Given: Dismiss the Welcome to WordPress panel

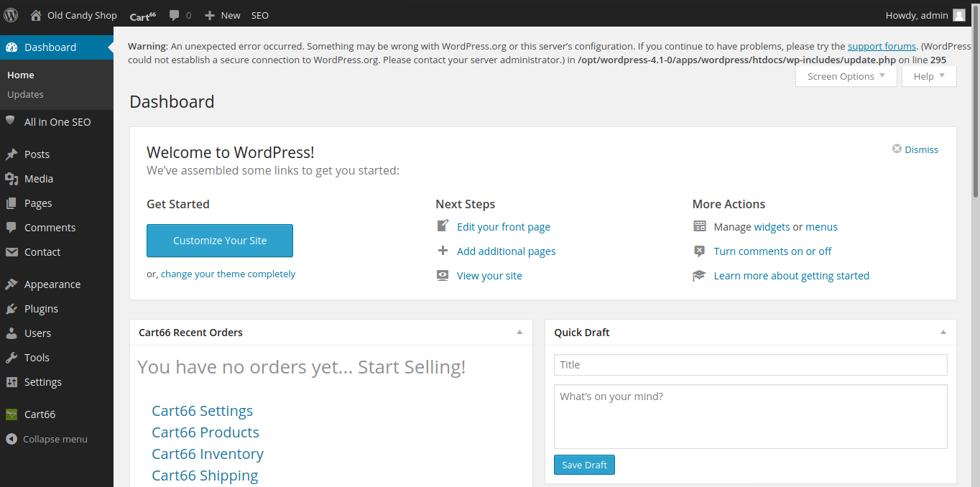Looking at the screenshot, I should coord(915,149).
